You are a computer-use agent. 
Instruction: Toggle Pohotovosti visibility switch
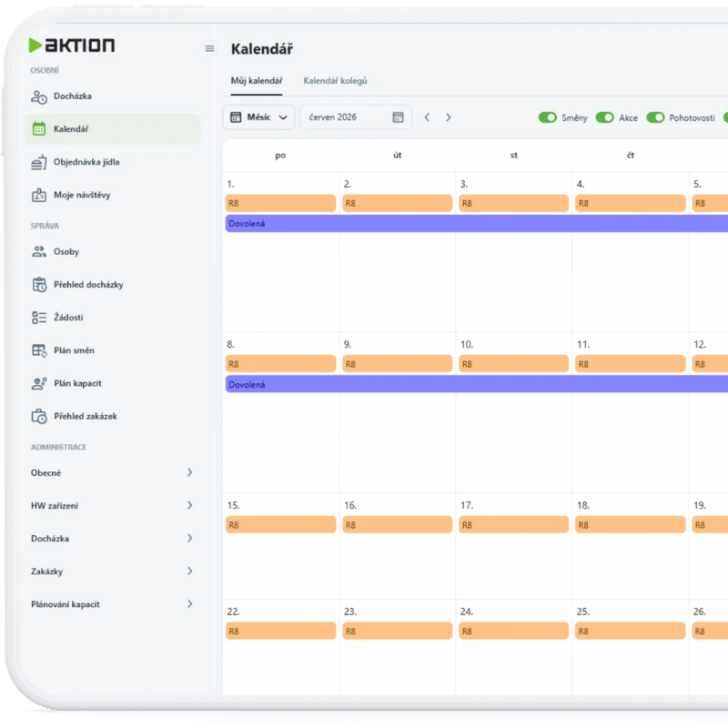pyautogui.click(x=655, y=117)
